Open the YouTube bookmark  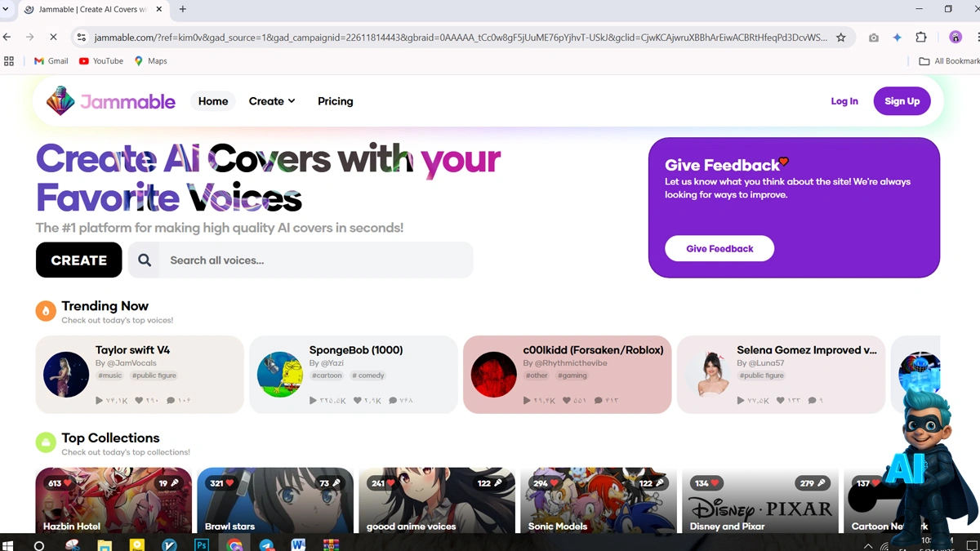pyautogui.click(x=101, y=61)
